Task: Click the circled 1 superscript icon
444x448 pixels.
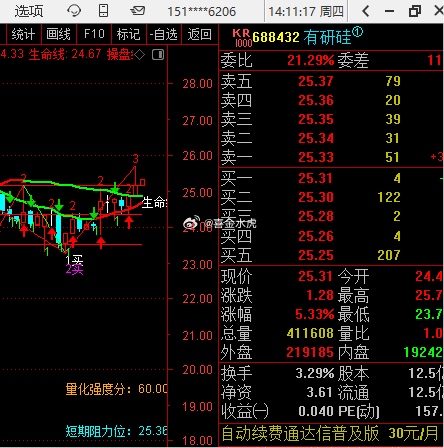Action: point(357,32)
